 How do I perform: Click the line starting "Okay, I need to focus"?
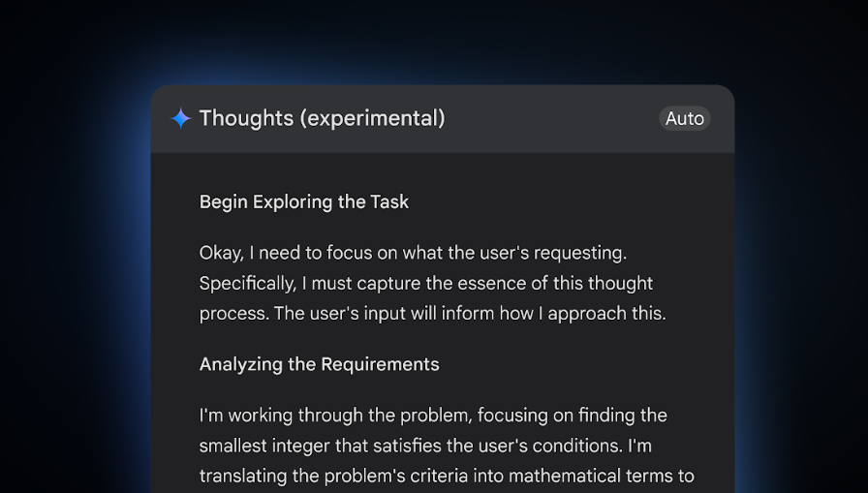(413, 253)
